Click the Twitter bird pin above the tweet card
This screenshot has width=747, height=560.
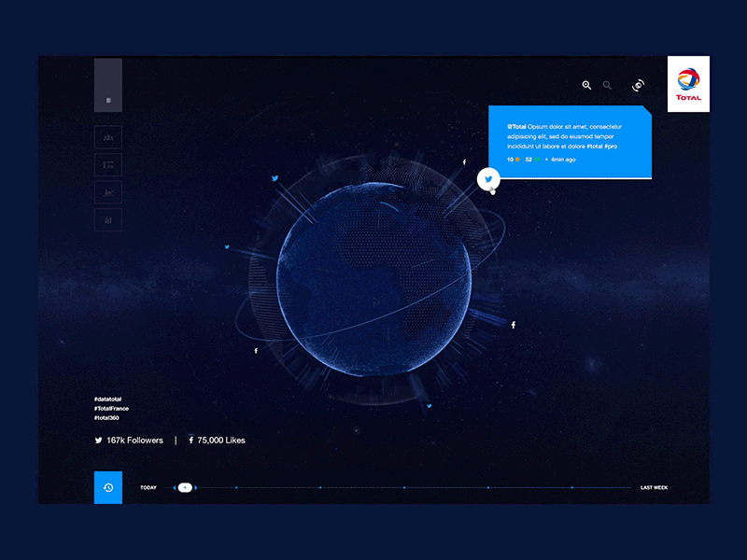coord(488,177)
